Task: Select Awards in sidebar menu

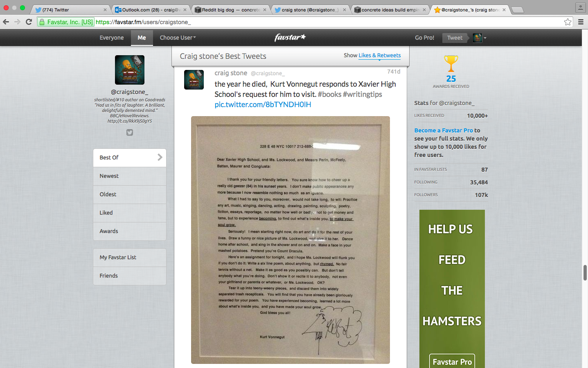Action: coord(130,231)
